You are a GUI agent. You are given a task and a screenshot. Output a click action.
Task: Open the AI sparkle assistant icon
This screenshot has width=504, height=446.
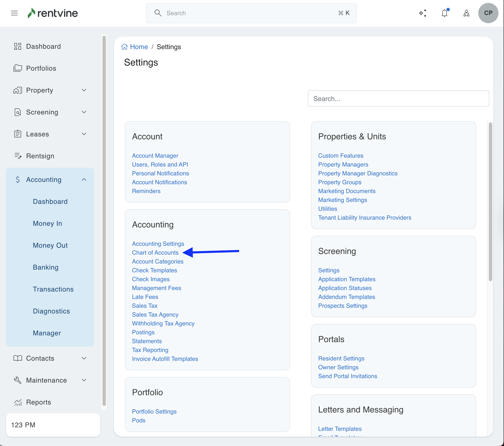click(x=422, y=13)
